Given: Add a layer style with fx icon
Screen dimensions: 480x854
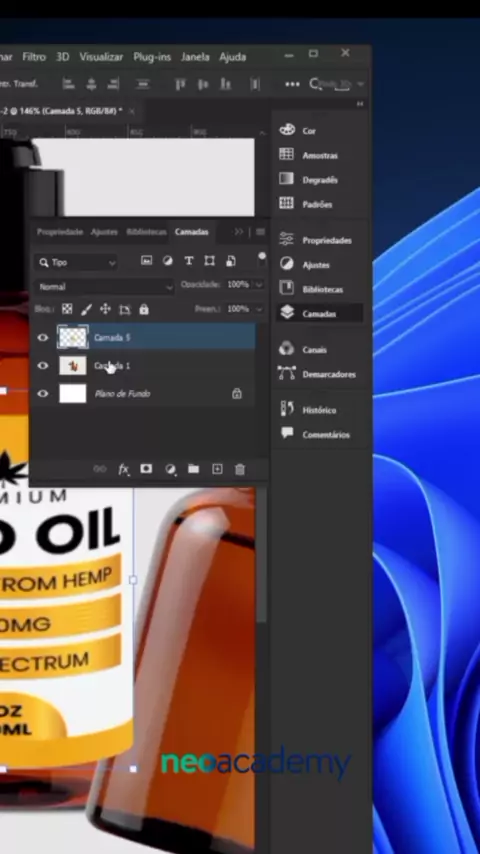Looking at the screenshot, I should [x=124, y=469].
